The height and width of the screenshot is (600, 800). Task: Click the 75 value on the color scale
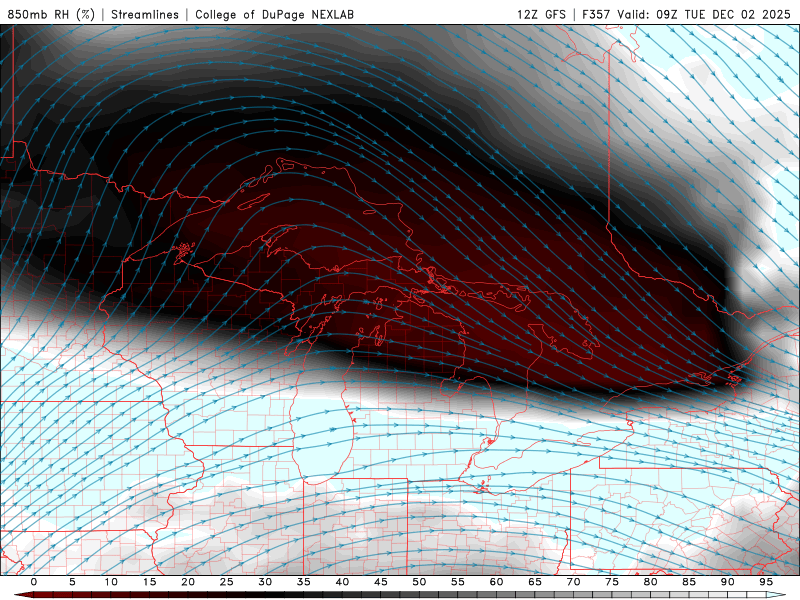coord(612,582)
